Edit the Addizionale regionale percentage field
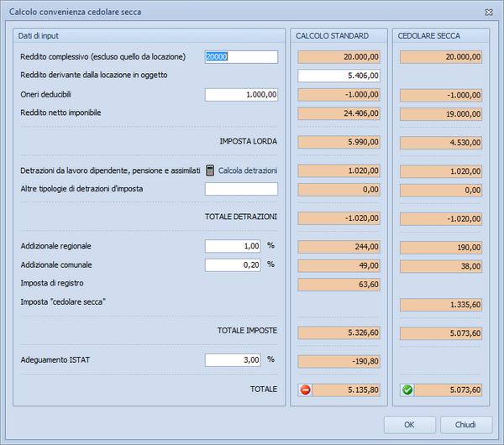The height and width of the screenshot is (445, 504). (x=233, y=246)
